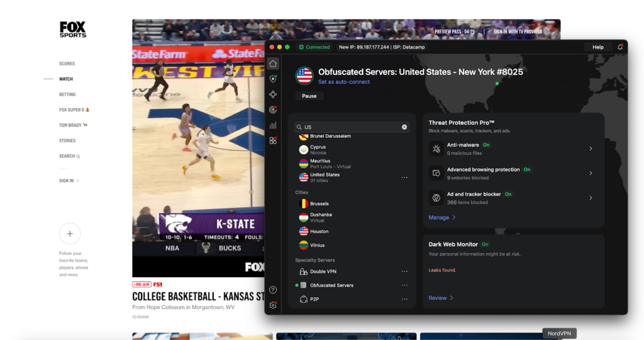This screenshot has height=340, width=644.
Task: Click the Anti-malware bug icon
Action: (x=436, y=149)
